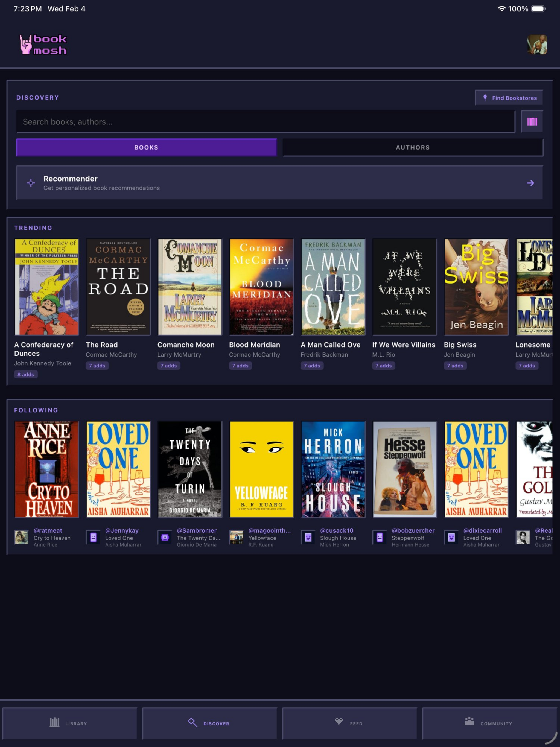The image size is (560, 747).
Task: Click the Wi-Fi status icon
Action: 501,9
